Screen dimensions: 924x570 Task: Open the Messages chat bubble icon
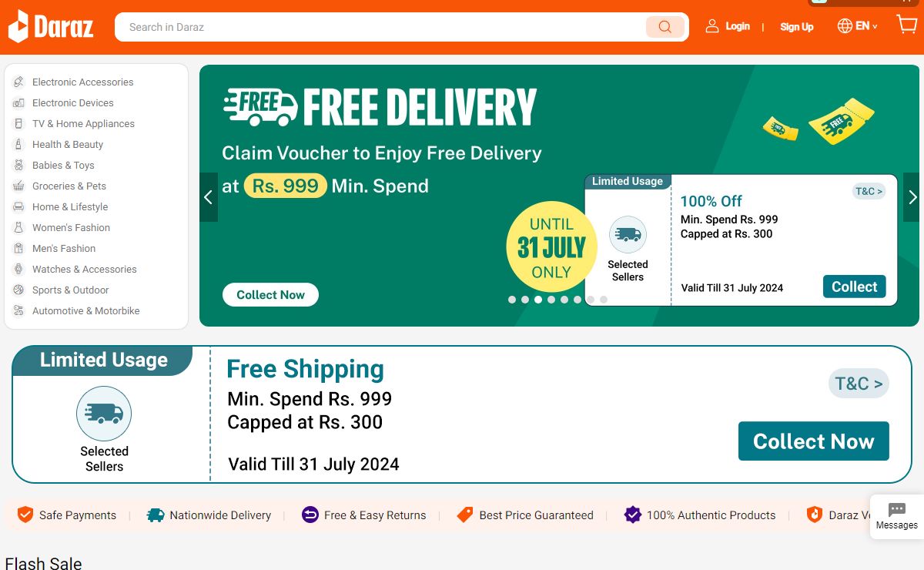point(896,510)
